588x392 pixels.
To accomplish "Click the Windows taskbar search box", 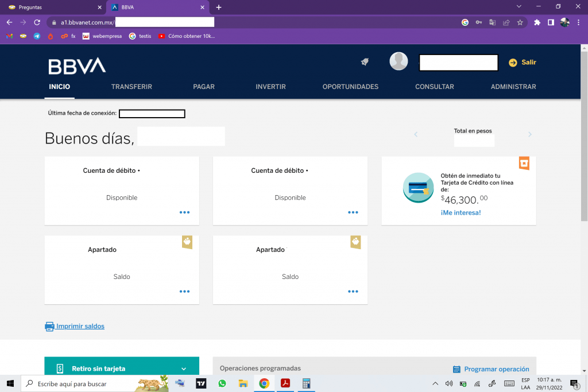I will pyautogui.click(x=96, y=384).
